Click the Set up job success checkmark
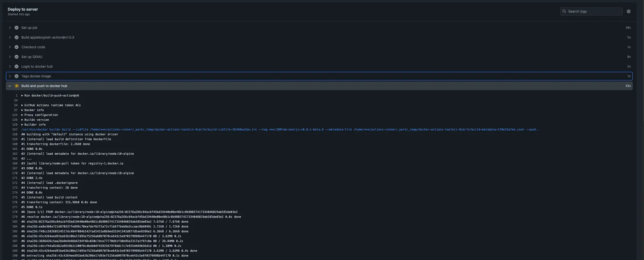Viewport: 644px width, 260px height. [x=17, y=28]
